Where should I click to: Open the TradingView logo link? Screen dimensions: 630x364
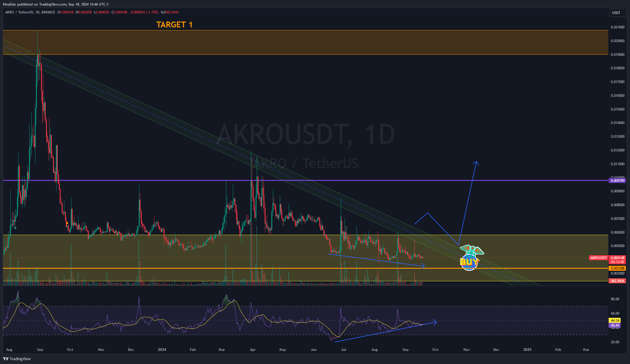[17, 359]
